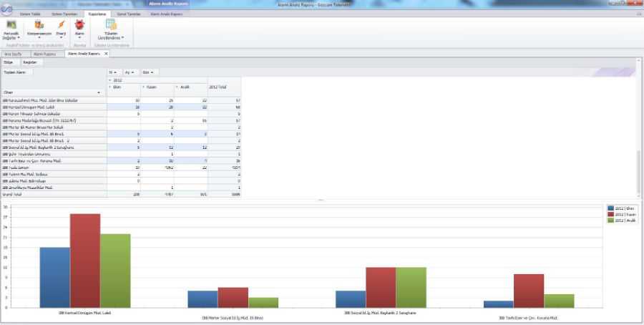
Task: Click the Register filter field button
Action: click(30, 62)
